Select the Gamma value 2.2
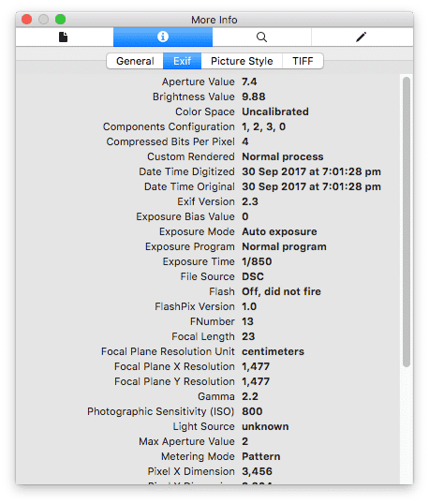Image resolution: width=429 pixels, height=504 pixels. click(x=250, y=396)
